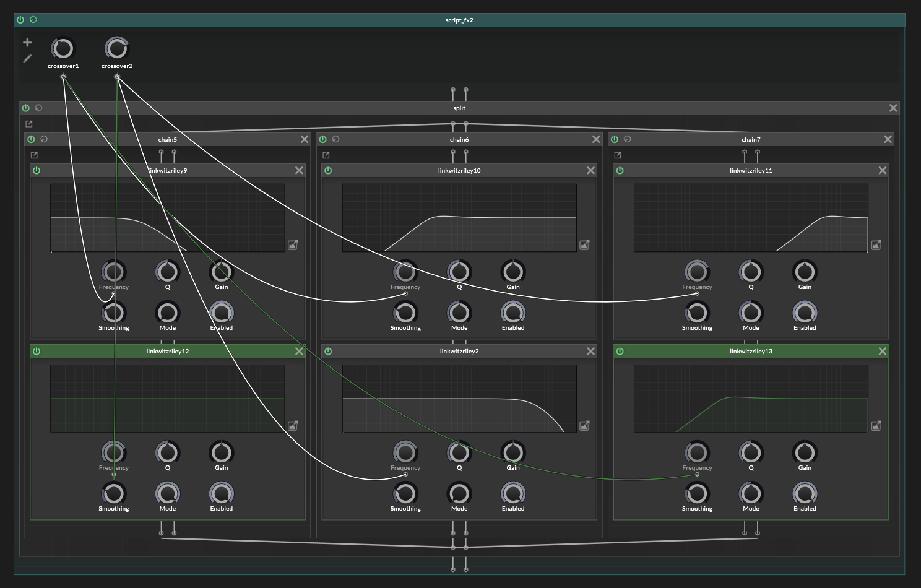
Task: Open linkwitzriley12 filter graph popup icon
Action: (293, 426)
